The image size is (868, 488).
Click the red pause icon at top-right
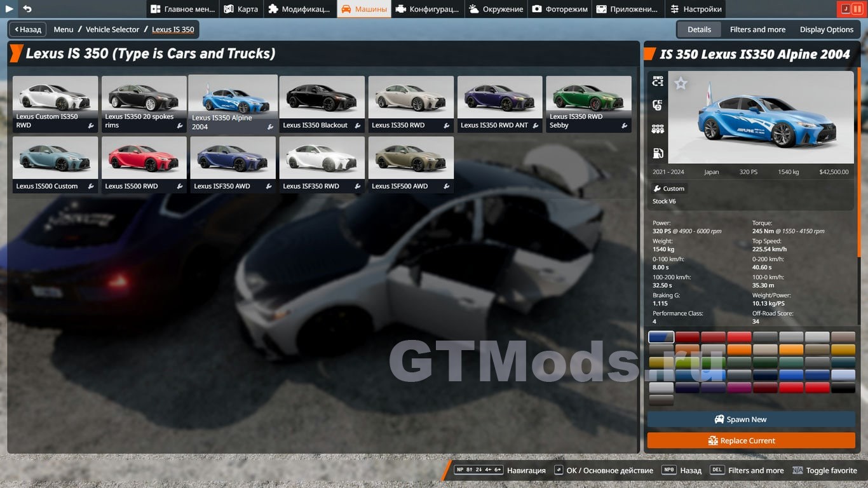point(857,9)
